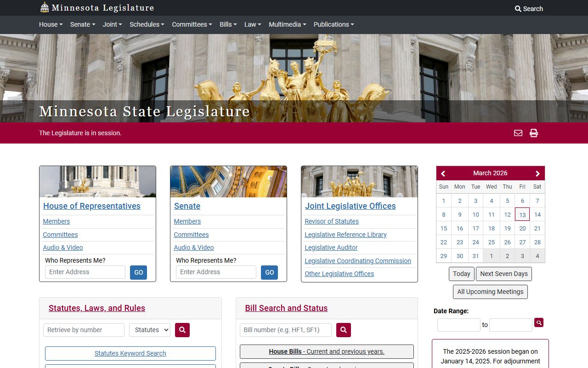Click GO button in House card
Image resolution: width=588 pixels, height=368 pixels.
[139, 272]
